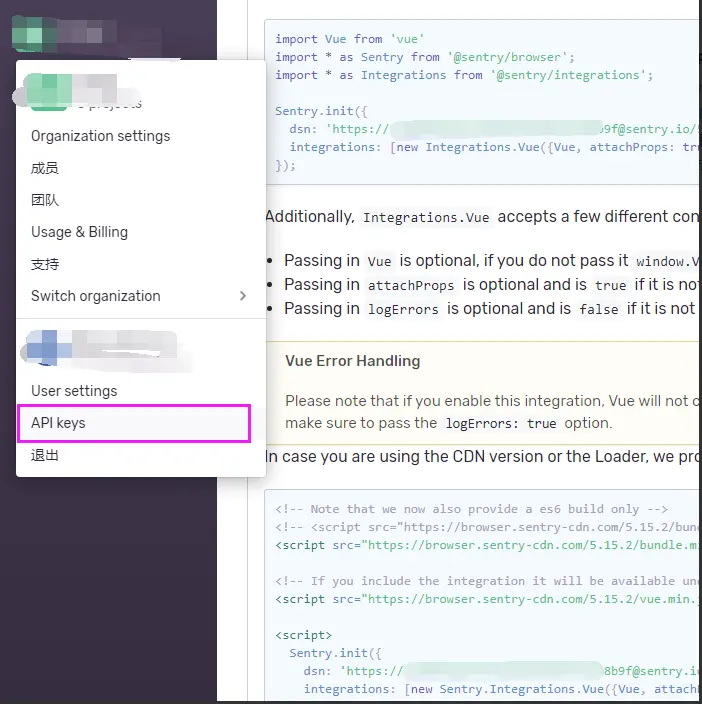Click the Vue Error Handling heading

[353, 361]
